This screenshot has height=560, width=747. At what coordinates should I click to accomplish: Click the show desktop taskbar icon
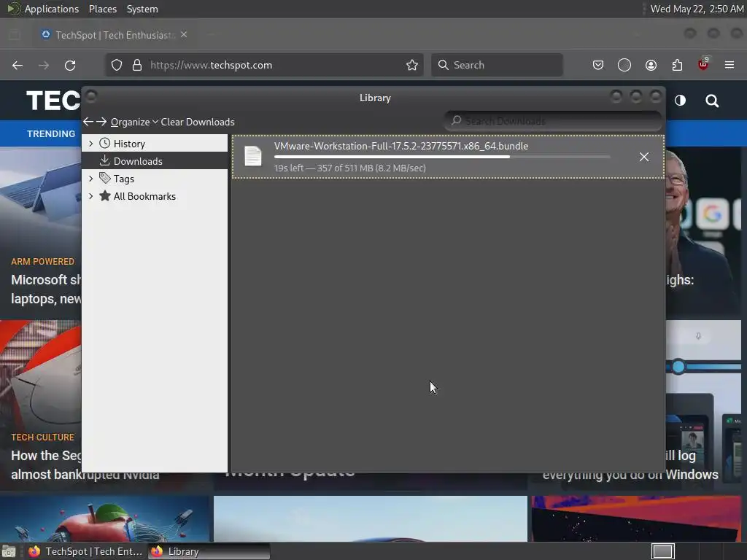[x=9, y=551]
